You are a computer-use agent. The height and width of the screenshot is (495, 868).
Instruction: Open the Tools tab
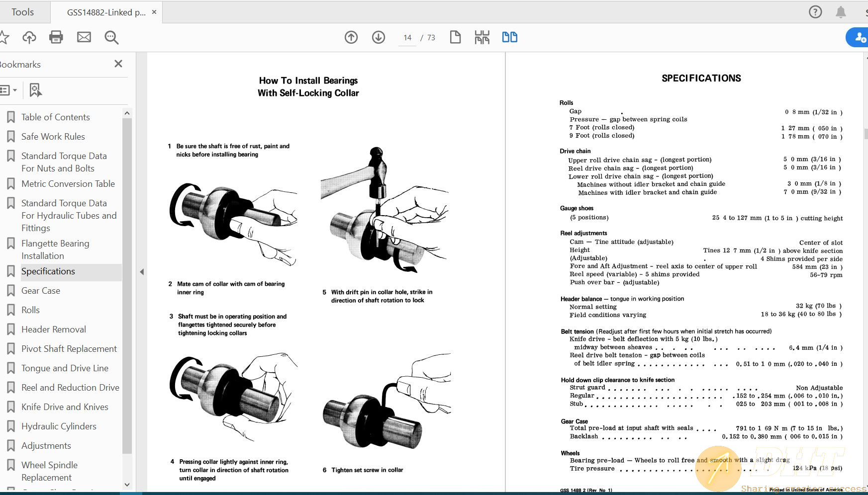(23, 12)
